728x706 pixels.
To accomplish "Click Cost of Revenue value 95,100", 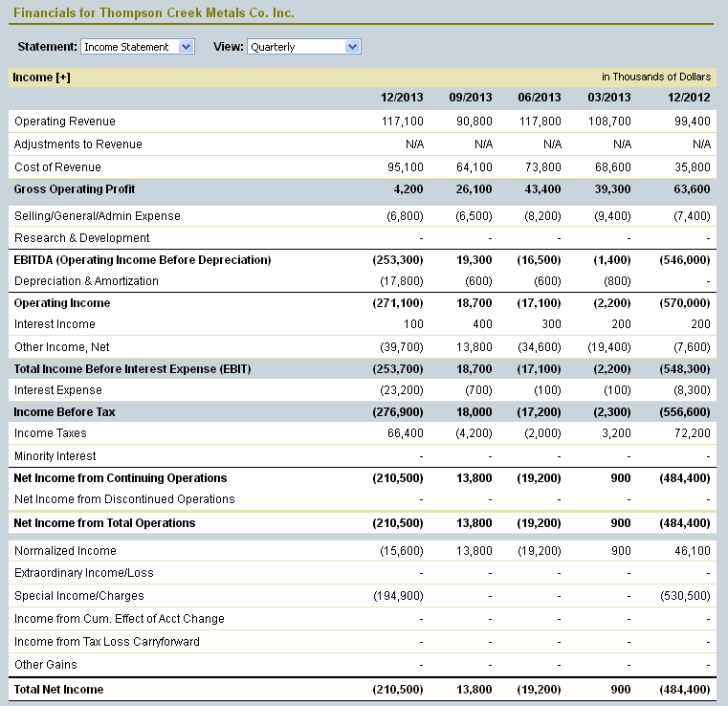I will click(x=406, y=167).
